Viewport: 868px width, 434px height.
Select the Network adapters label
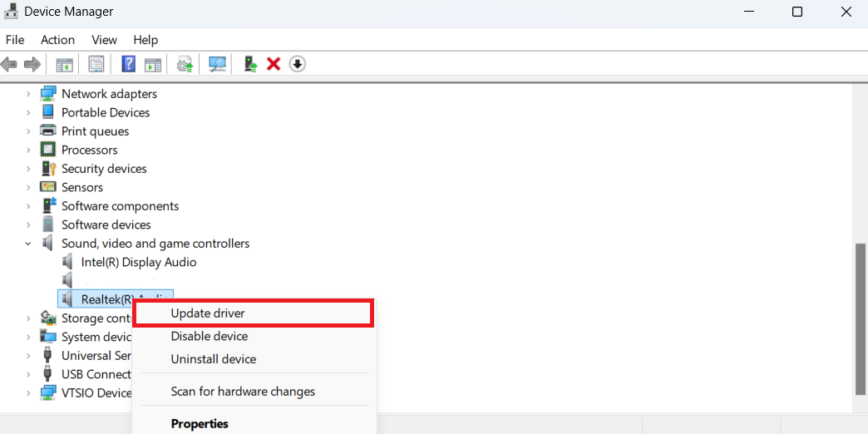coord(109,94)
